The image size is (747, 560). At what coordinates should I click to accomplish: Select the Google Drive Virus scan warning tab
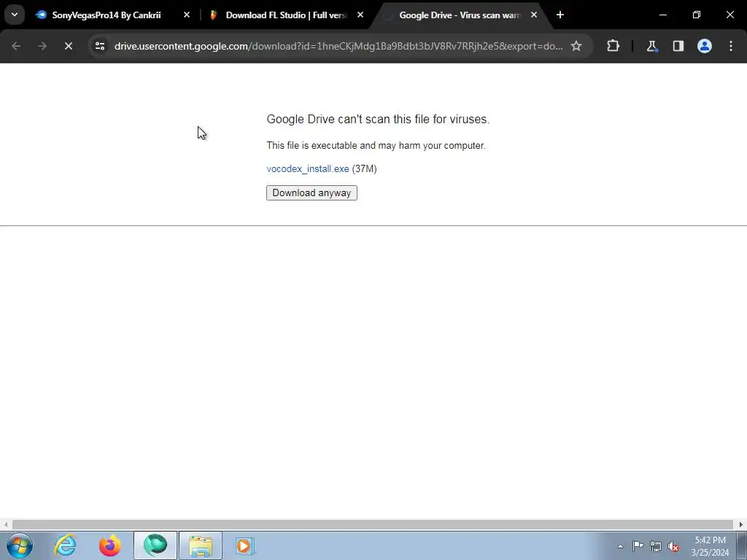point(460,15)
